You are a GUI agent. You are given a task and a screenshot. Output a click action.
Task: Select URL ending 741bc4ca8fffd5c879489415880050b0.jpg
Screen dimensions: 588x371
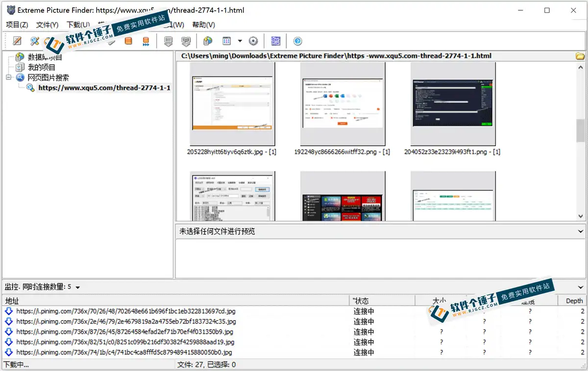124,352
